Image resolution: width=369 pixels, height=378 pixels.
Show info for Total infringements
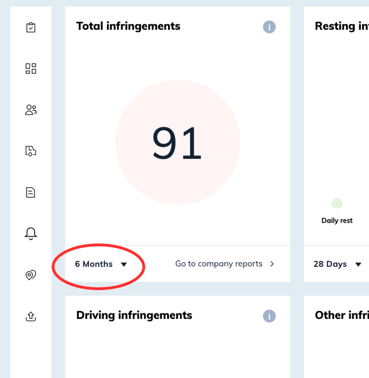pyautogui.click(x=269, y=27)
